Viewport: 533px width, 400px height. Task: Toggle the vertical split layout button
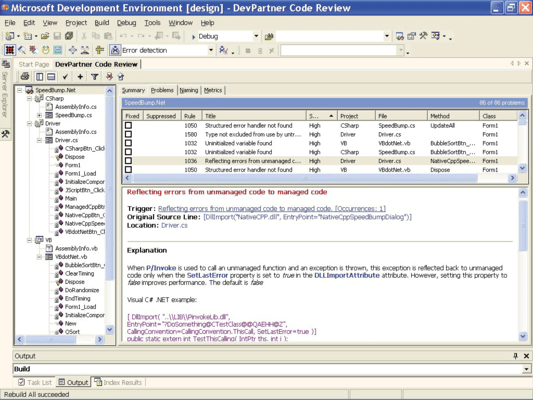[40, 77]
